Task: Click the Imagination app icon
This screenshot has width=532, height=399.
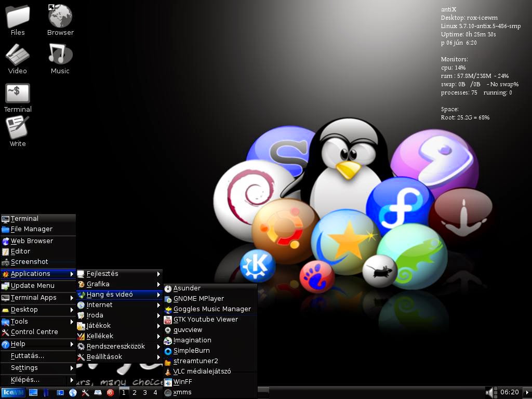Action: coord(168,341)
